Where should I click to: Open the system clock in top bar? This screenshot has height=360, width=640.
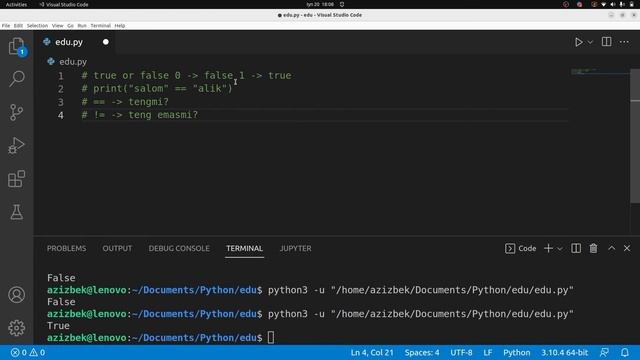tap(320, 4)
